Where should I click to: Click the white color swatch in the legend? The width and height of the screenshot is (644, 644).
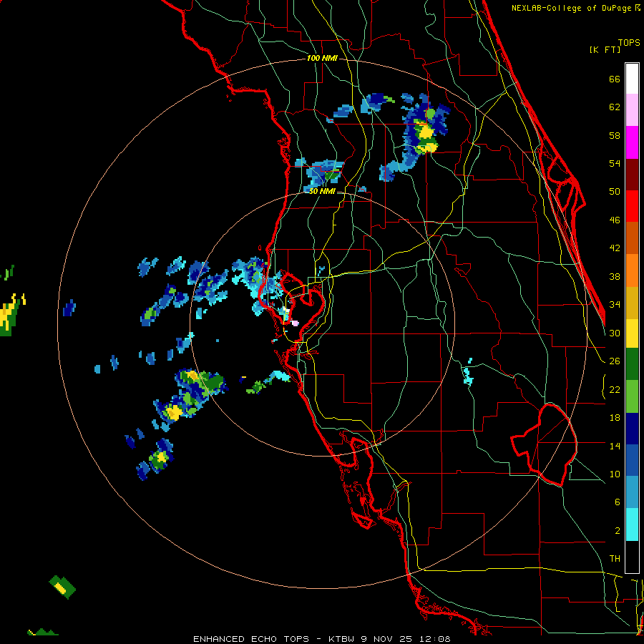point(632,79)
